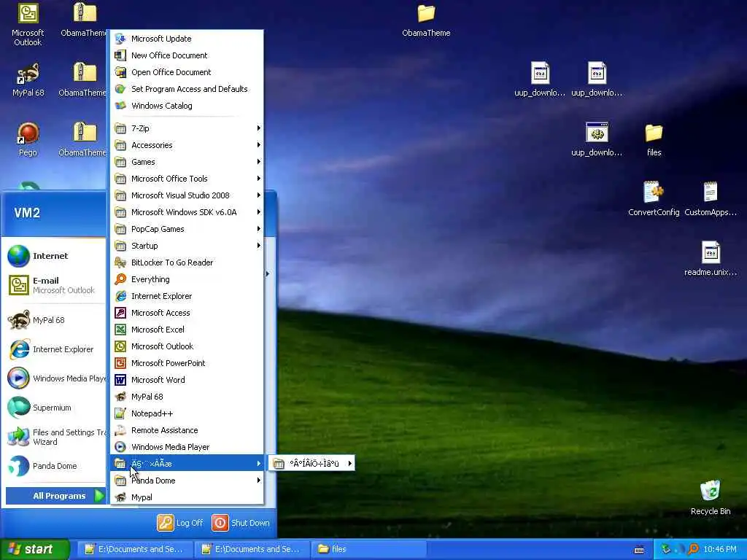Open Files and Settings Transfer Wizard
Image resolution: width=747 pixels, height=560 pixels.
tap(55, 437)
